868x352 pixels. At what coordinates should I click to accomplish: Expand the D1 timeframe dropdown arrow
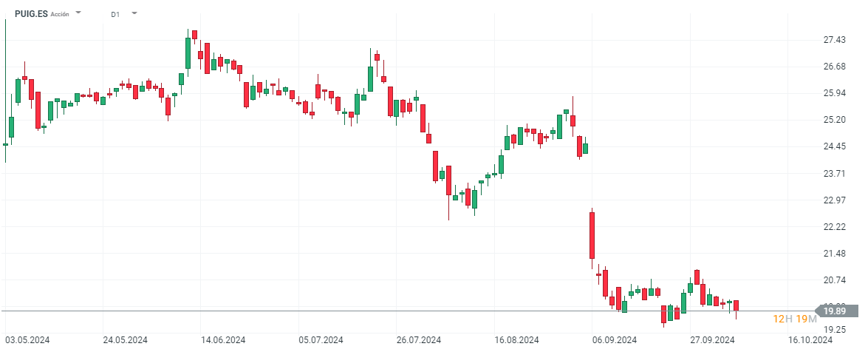pyautogui.click(x=134, y=13)
